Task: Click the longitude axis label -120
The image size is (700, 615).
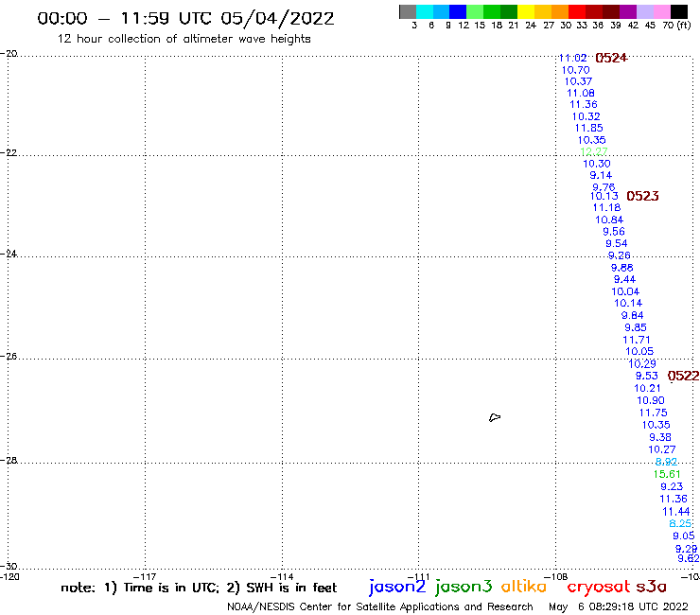Action: (9, 576)
